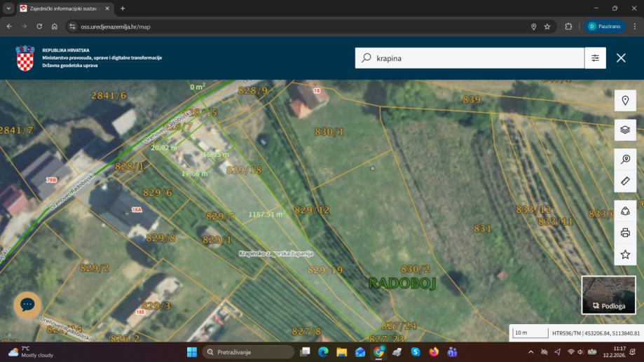Click parcel label 830/1 on map
Image resolution: width=644 pixels, height=362 pixels.
coord(329,132)
